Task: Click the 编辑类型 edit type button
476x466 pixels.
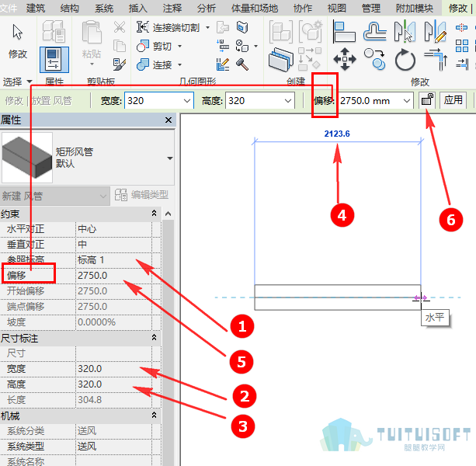Action: coord(141,195)
